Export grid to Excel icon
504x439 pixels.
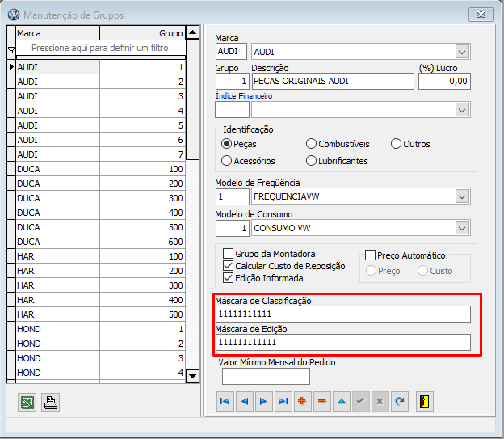(x=27, y=403)
